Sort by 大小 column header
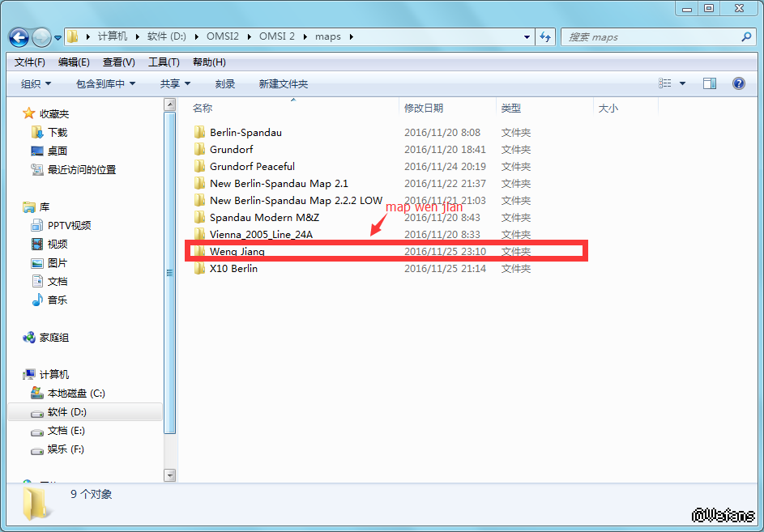Image resolution: width=764 pixels, height=532 pixels. click(608, 109)
